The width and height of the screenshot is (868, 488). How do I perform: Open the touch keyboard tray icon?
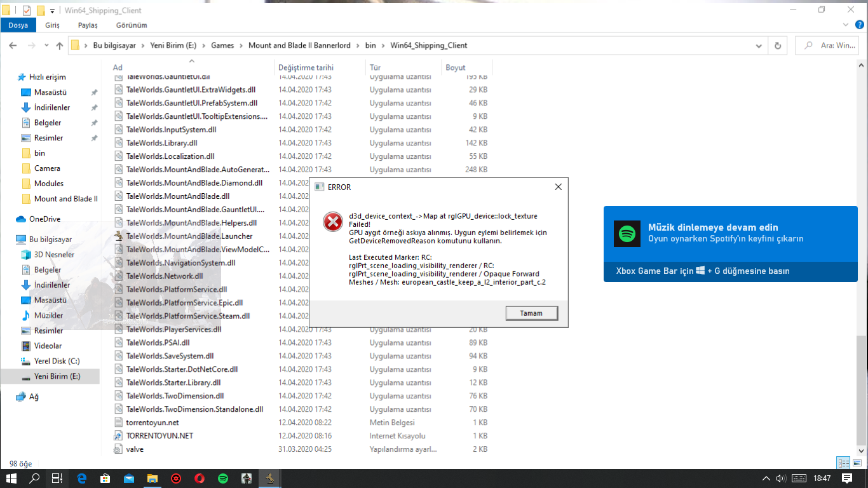799,478
